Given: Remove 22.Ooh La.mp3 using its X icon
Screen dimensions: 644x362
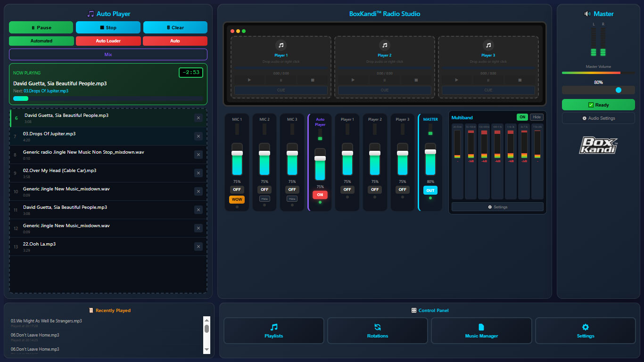Looking at the screenshot, I should tap(198, 247).
